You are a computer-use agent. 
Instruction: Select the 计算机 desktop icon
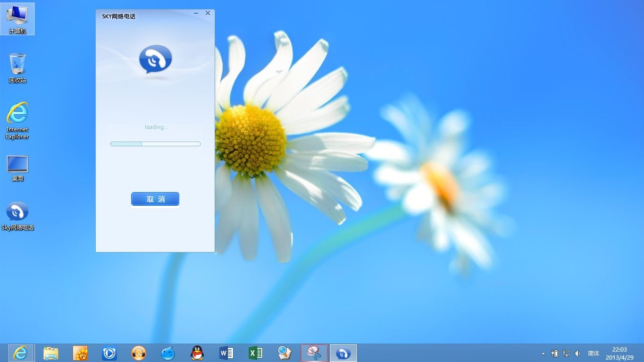coord(17,18)
